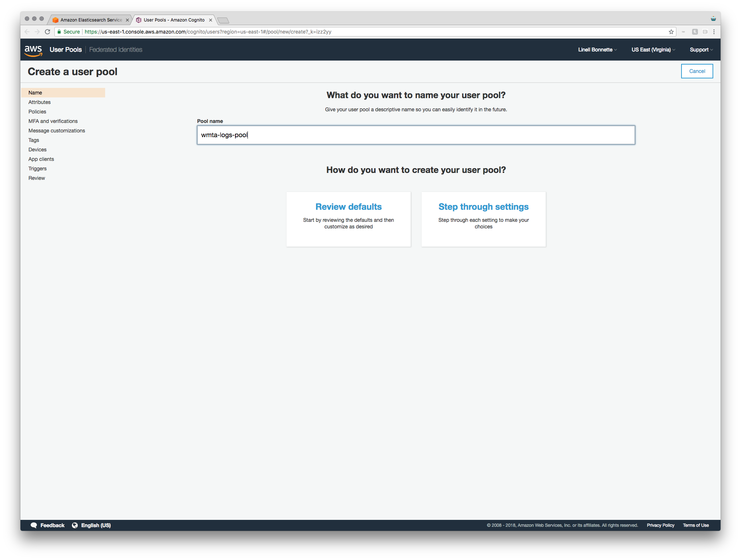Open Federated Identities in header
This screenshot has height=560, width=741.
[x=116, y=50]
